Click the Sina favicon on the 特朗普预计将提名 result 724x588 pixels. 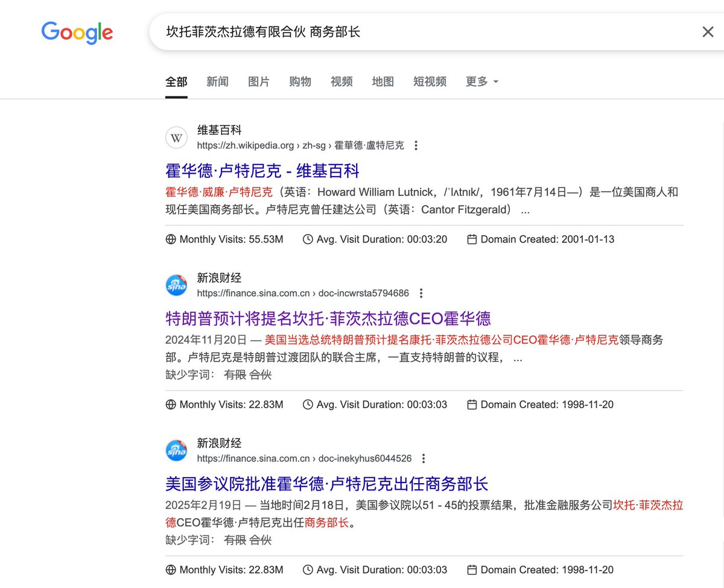coord(177,285)
